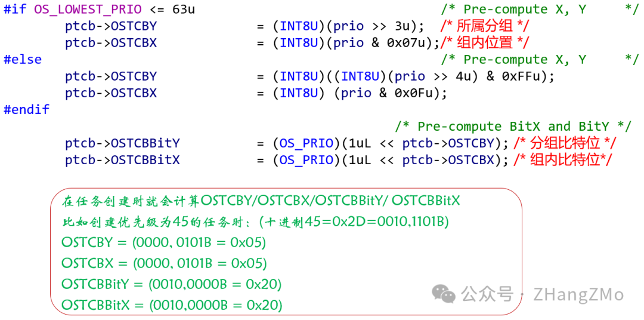
Task: Click the green line starting "在任务创建时就会计算"
Action: 261,201
